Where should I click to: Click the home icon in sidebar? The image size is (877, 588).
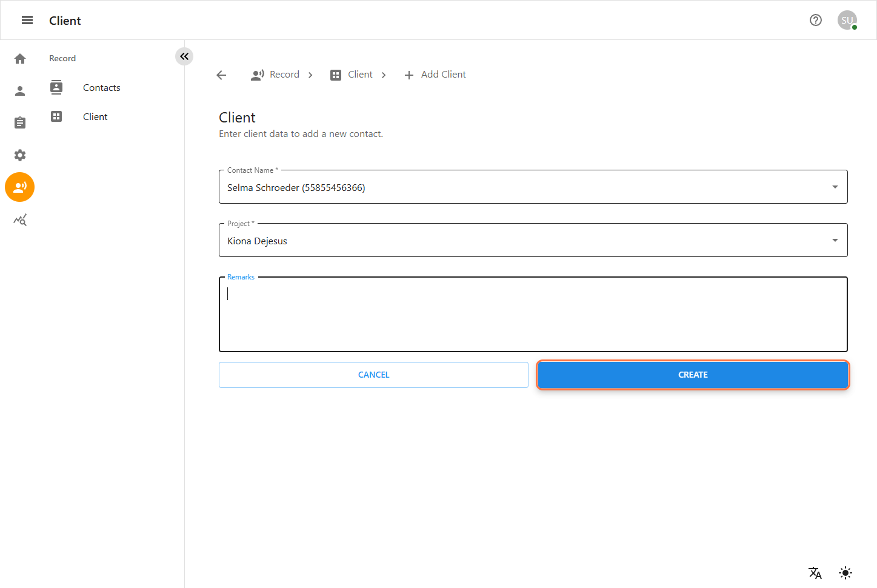tap(20, 59)
